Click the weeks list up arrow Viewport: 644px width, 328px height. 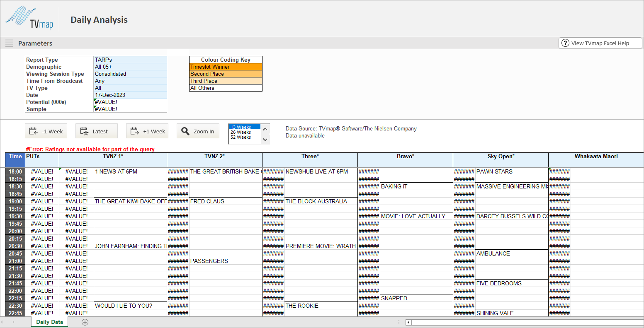[265, 129]
